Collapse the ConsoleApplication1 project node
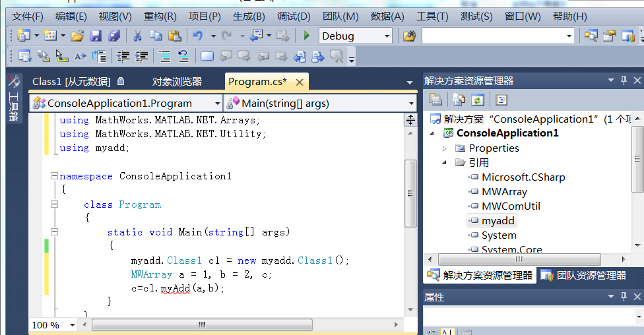 pyautogui.click(x=432, y=133)
